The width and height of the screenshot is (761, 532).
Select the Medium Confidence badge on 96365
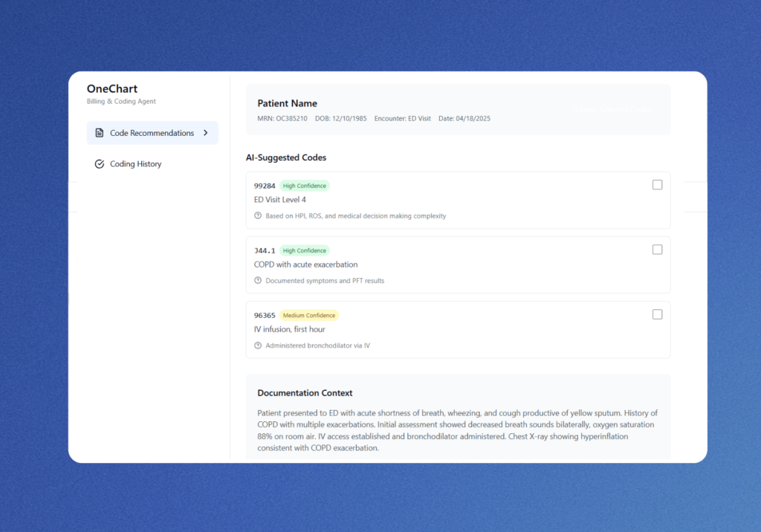308,315
